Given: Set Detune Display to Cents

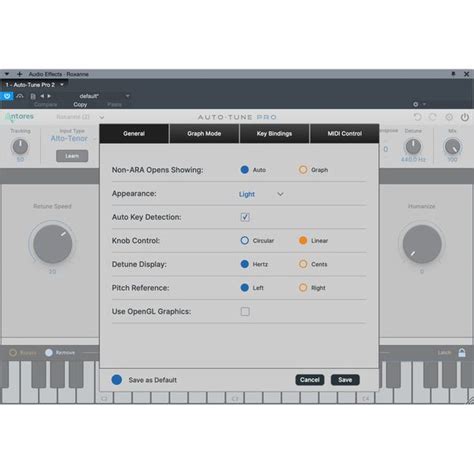Looking at the screenshot, I should click(x=303, y=264).
